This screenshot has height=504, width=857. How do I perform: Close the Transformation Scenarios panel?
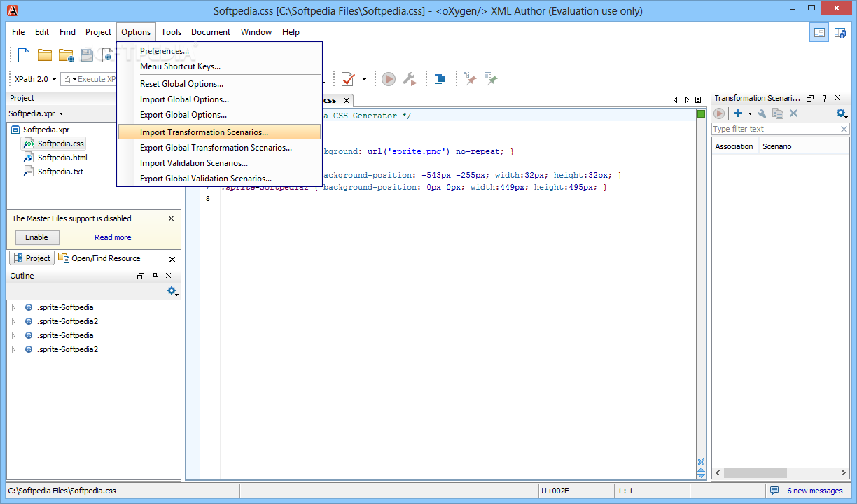(x=838, y=99)
